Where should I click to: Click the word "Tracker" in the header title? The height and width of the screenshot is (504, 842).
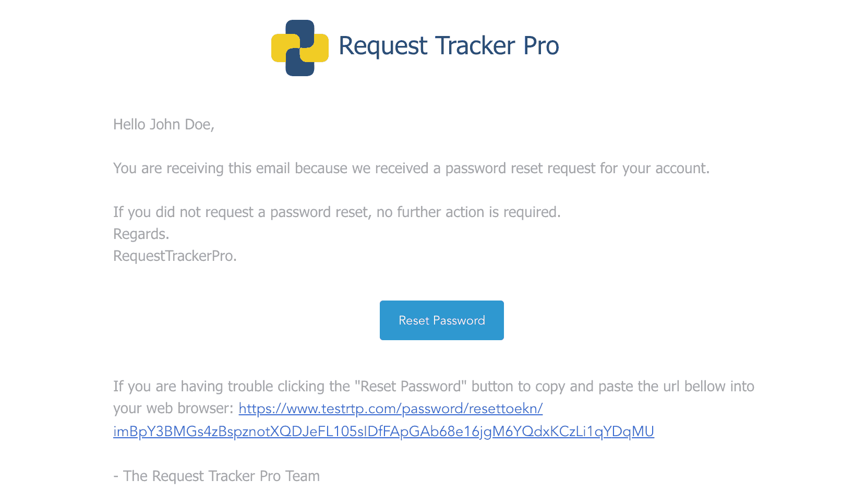pyautogui.click(x=475, y=45)
